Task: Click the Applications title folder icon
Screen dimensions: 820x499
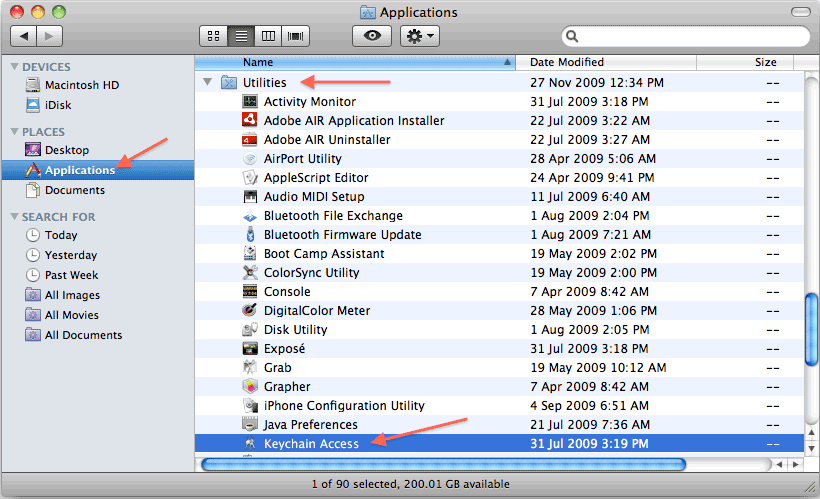Action: (x=368, y=12)
